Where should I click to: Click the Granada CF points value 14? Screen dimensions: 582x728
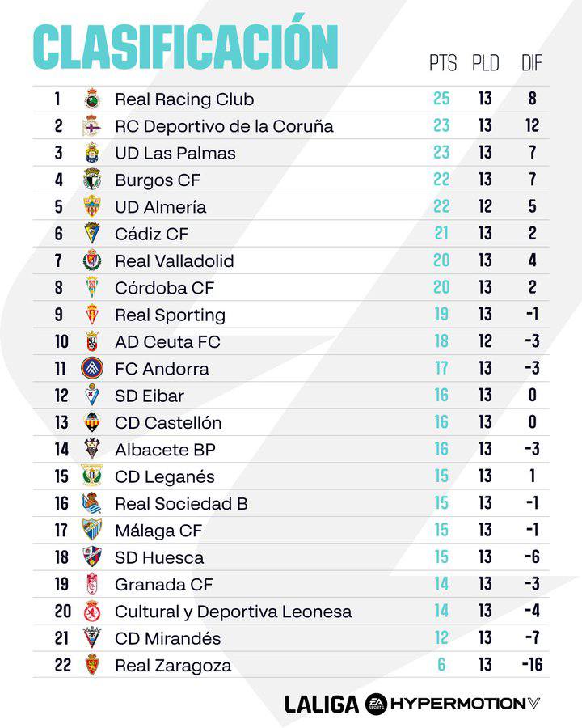[441, 583]
